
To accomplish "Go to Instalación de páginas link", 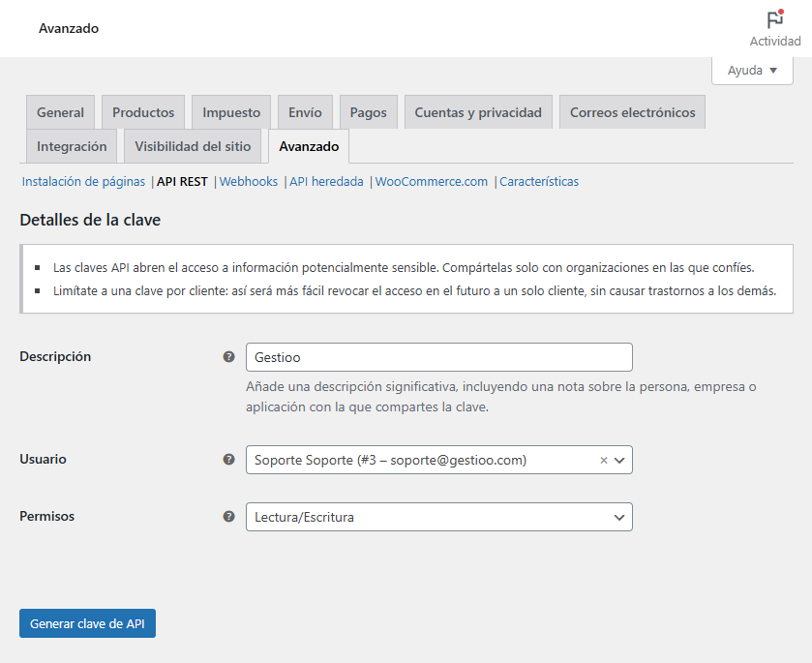I will click(83, 181).
